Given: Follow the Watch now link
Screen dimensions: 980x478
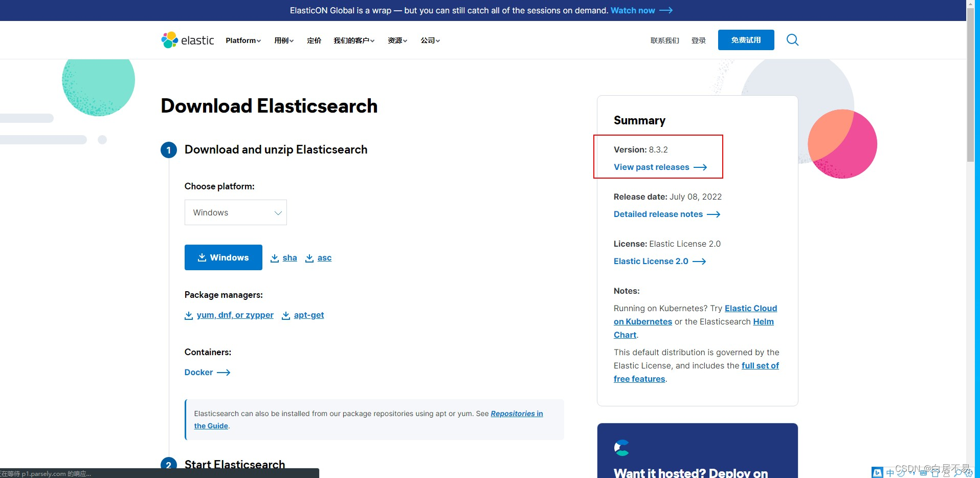Looking at the screenshot, I should pos(633,10).
